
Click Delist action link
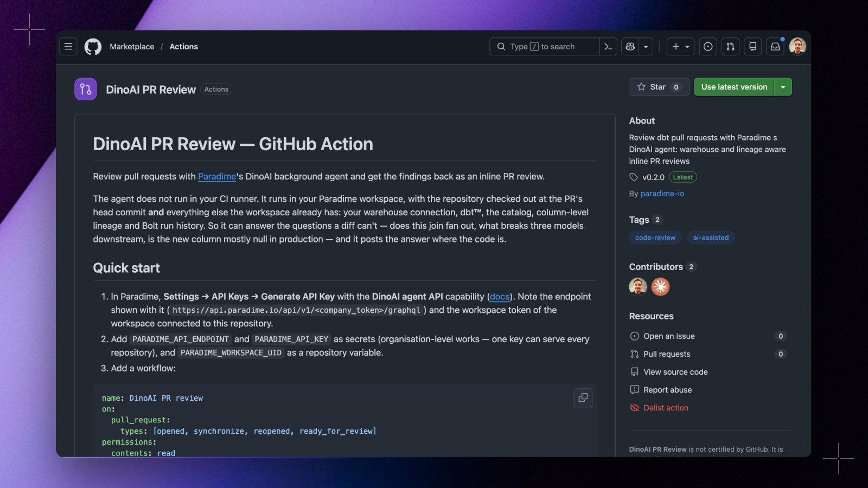click(666, 408)
